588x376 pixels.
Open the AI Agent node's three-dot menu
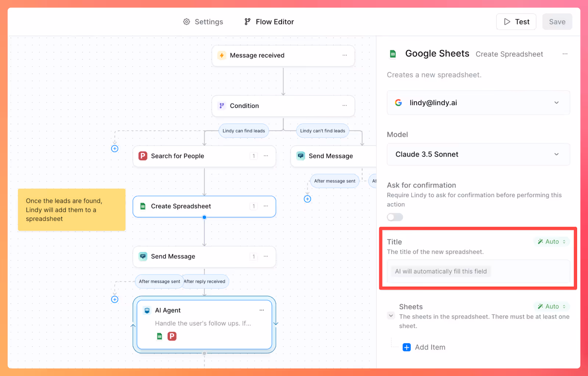coord(262,310)
